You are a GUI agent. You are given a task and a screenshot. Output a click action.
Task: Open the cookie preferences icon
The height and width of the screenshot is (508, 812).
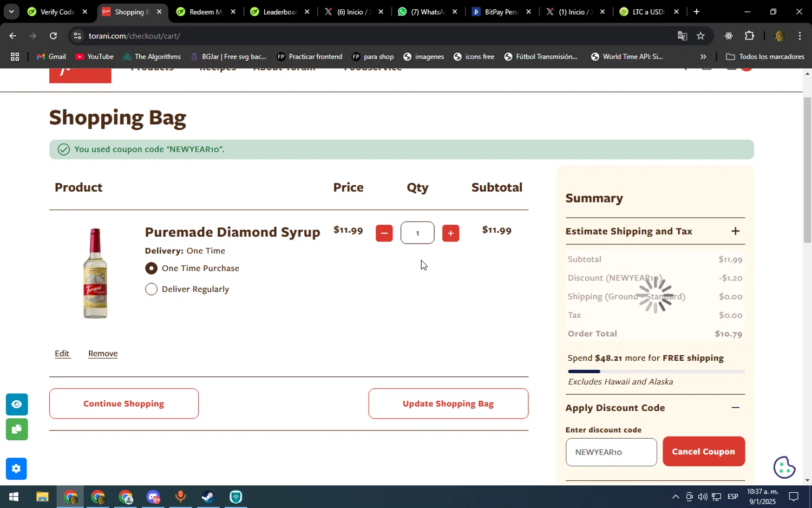pos(784,467)
